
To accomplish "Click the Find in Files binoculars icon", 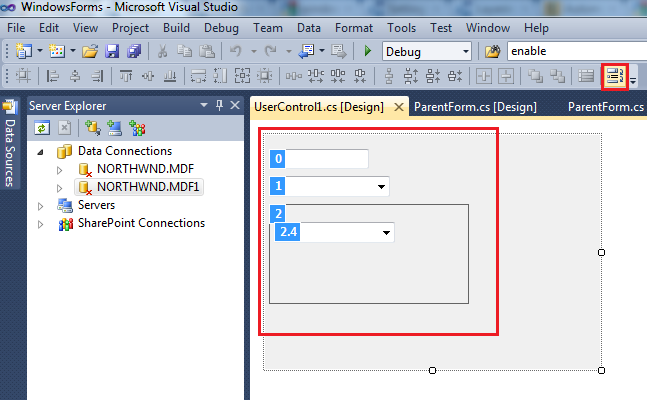I will click(x=492, y=51).
